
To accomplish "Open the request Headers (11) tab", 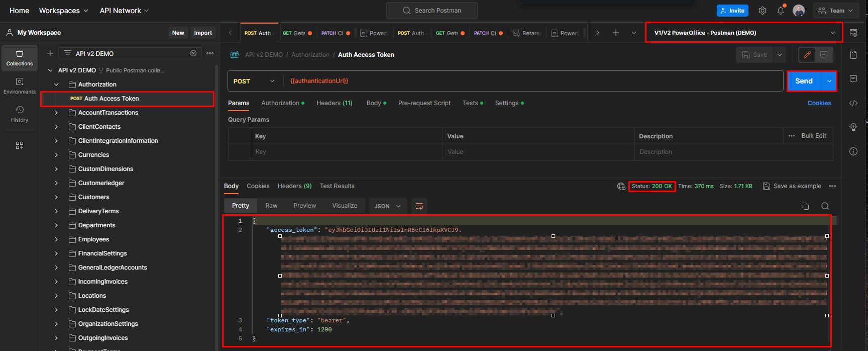I will point(334,103).
